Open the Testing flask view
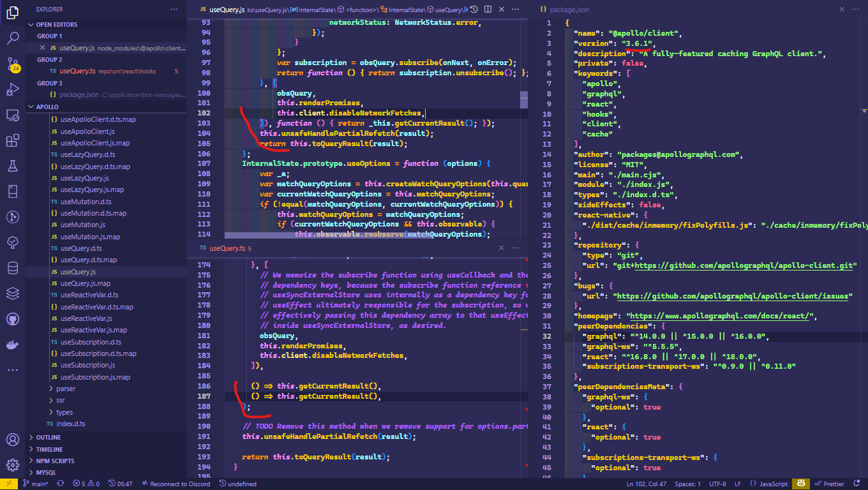 13,167
